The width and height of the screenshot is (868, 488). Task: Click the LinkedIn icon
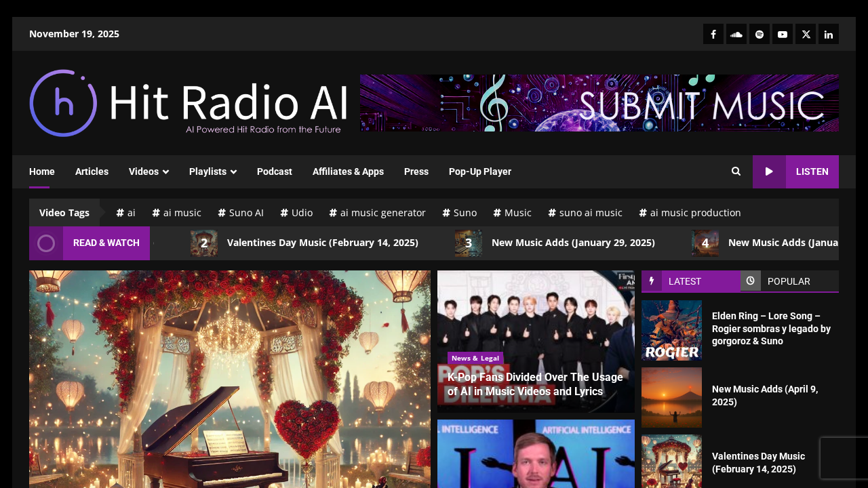828,33
